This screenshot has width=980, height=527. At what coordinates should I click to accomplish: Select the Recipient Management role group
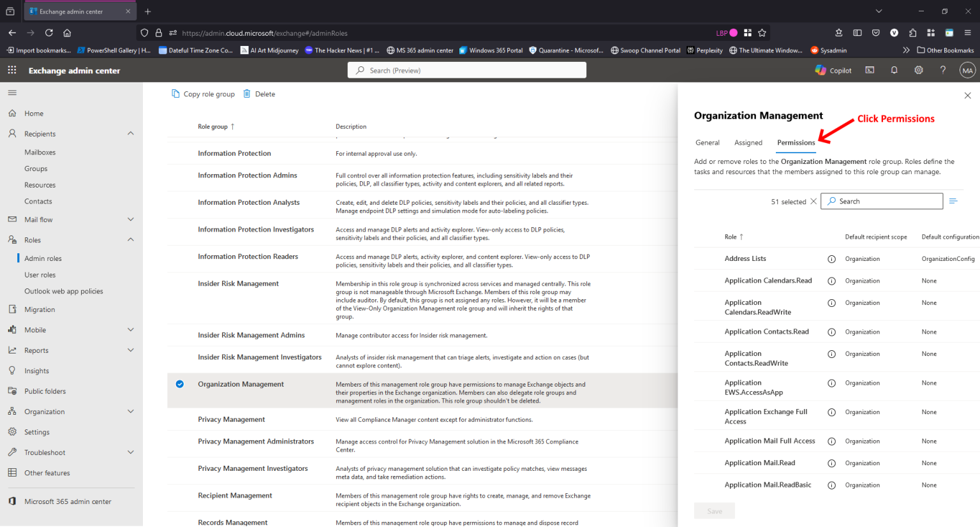coord(235,496)
